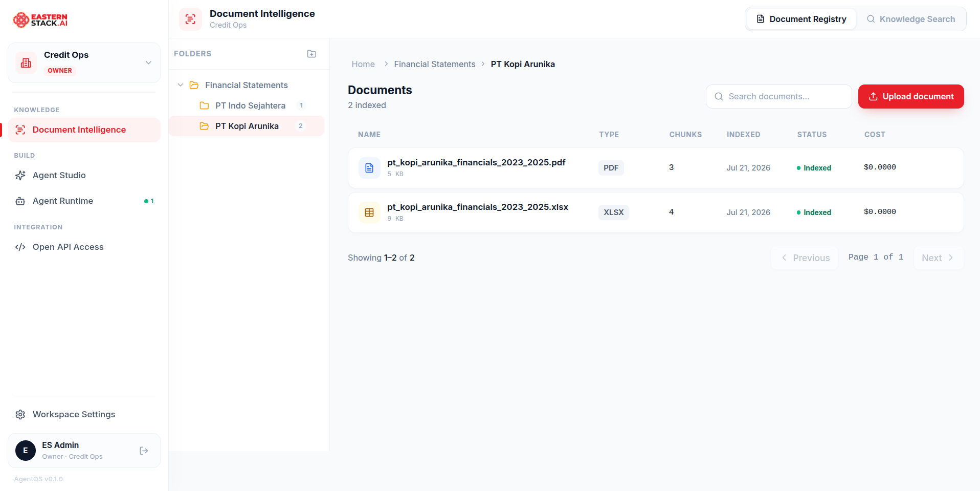Screen dimensions: 980x491
Task: Click the Financial Statements folder icon
Action: click(194, 85)
